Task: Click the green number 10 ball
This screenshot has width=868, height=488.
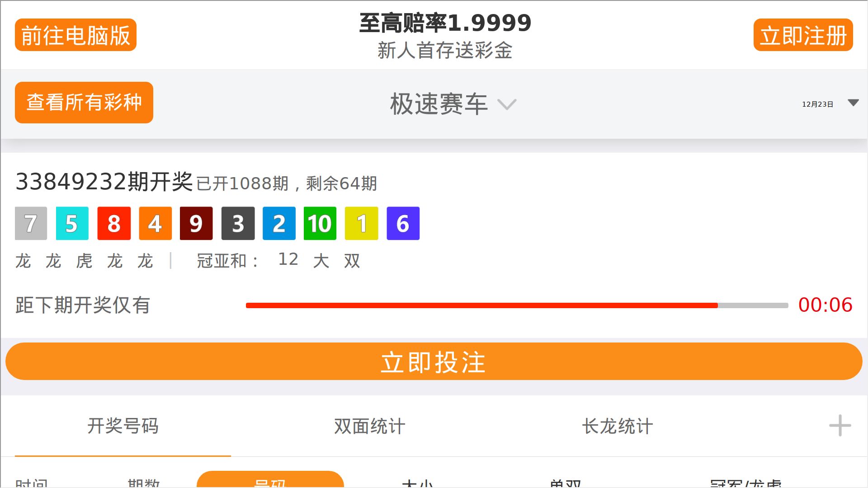Action: coord(320,223)
